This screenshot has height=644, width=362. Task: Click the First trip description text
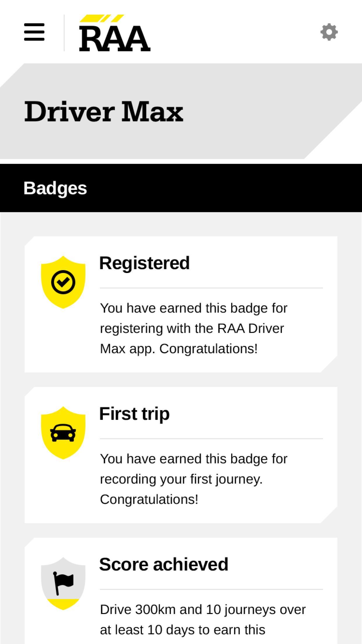point(194,479)
